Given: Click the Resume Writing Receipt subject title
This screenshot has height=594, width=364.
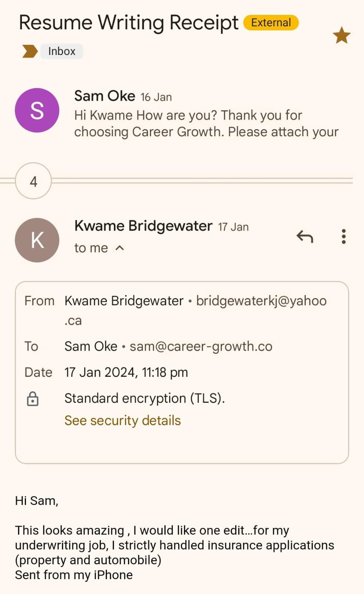Looking at the screenshot, I should (x=128, y=23).
